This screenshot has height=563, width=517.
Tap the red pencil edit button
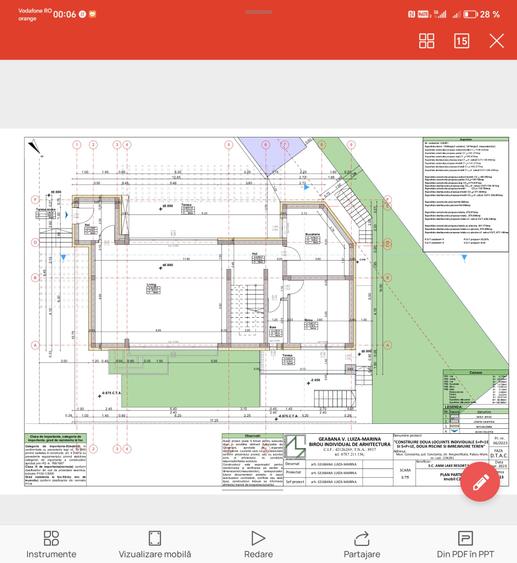(480, 482)
